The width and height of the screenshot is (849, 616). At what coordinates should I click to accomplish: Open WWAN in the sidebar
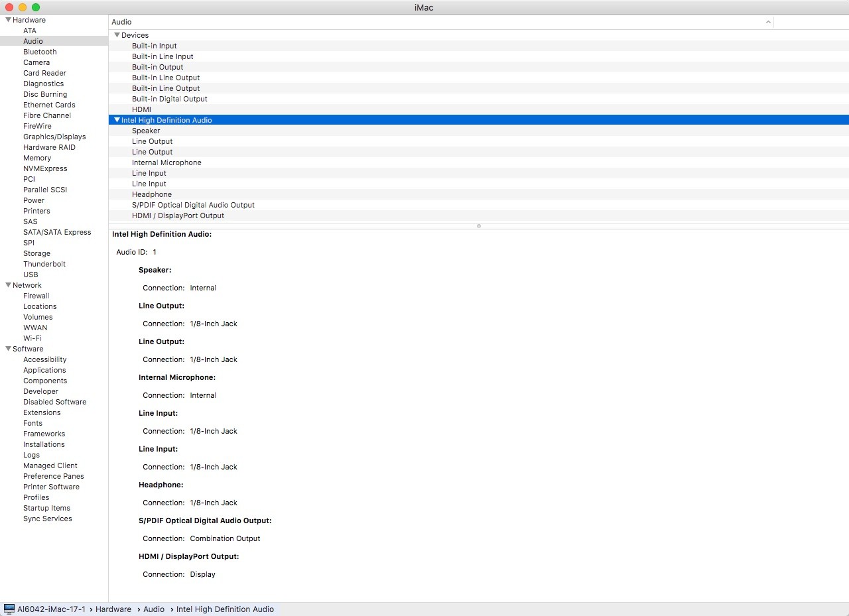tap(35, 328)
